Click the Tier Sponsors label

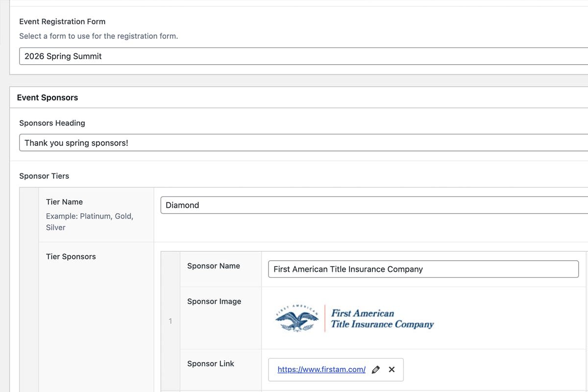[x=71, y=257]
